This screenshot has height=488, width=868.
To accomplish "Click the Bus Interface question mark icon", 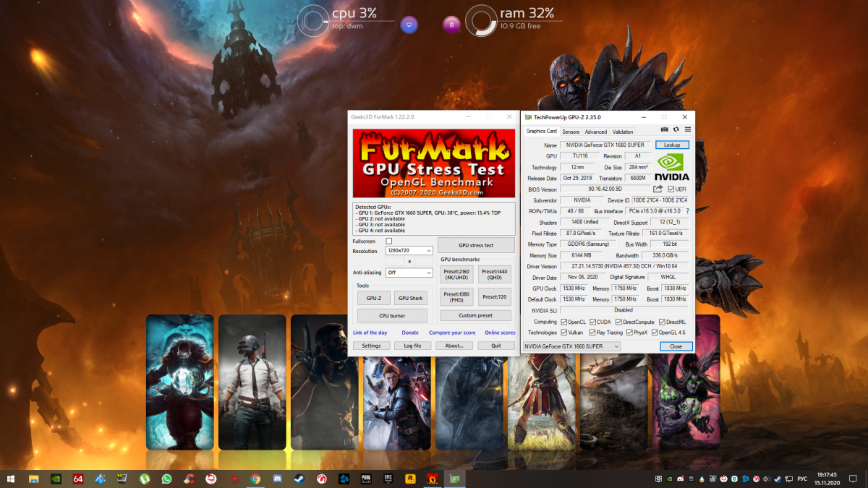I will pyautogui.click(x=687, y=211).
